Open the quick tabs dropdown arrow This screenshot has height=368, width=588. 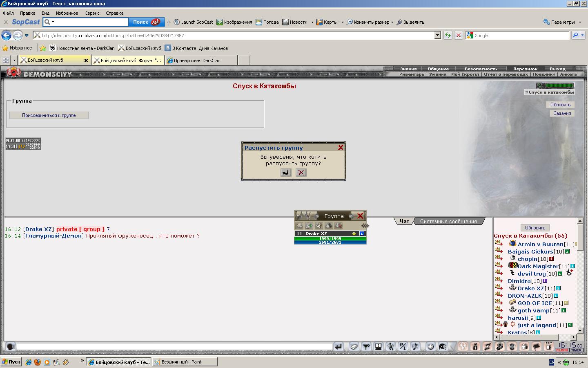[14, 60]
